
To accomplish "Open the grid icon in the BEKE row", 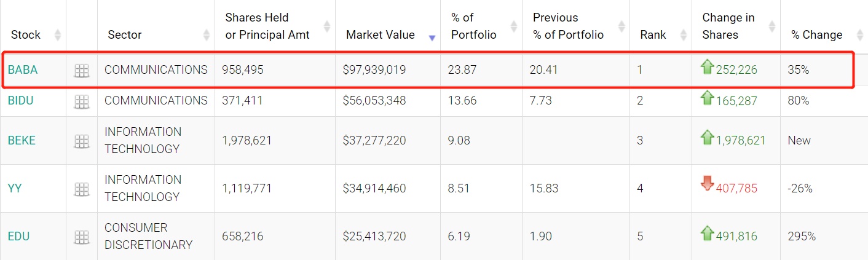I will [82, 141].
